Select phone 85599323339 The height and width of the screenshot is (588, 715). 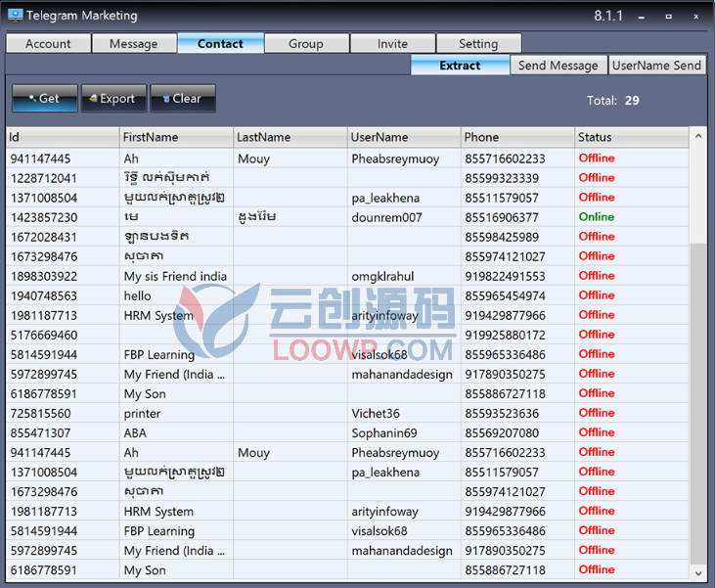point(502,178)
